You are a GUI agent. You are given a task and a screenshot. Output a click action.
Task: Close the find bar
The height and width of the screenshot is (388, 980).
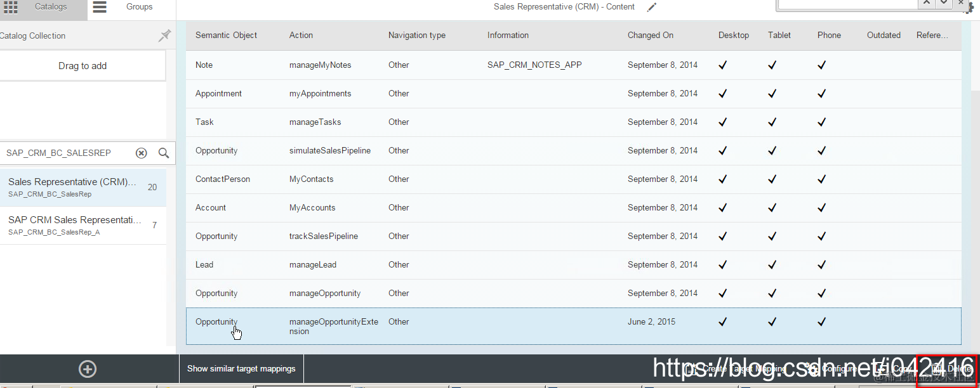click(960, 3)
